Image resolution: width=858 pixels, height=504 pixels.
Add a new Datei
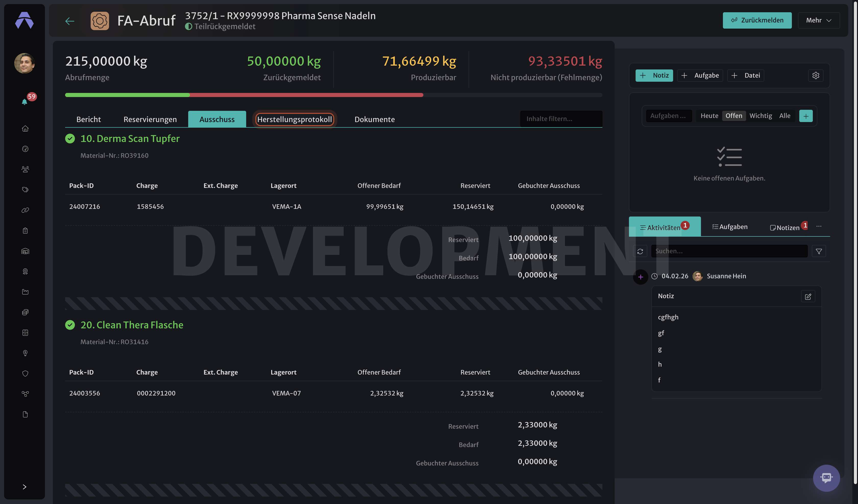746,76
